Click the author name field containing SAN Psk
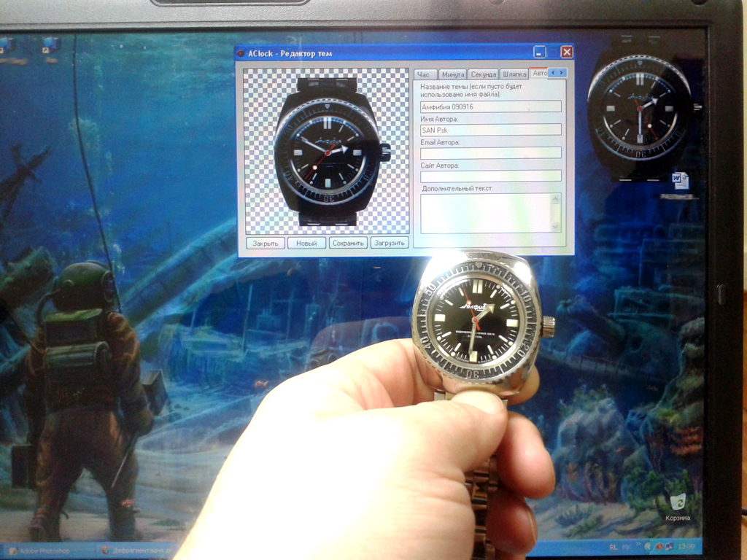Screen dimensions: 747x560 pyautogui.click(x=491, y=130)
